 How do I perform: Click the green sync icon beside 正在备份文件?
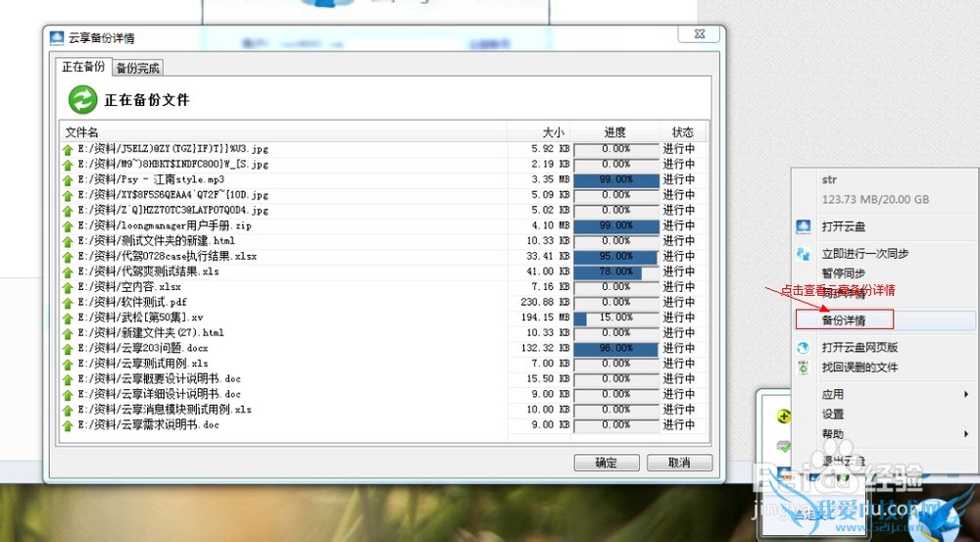82,100
